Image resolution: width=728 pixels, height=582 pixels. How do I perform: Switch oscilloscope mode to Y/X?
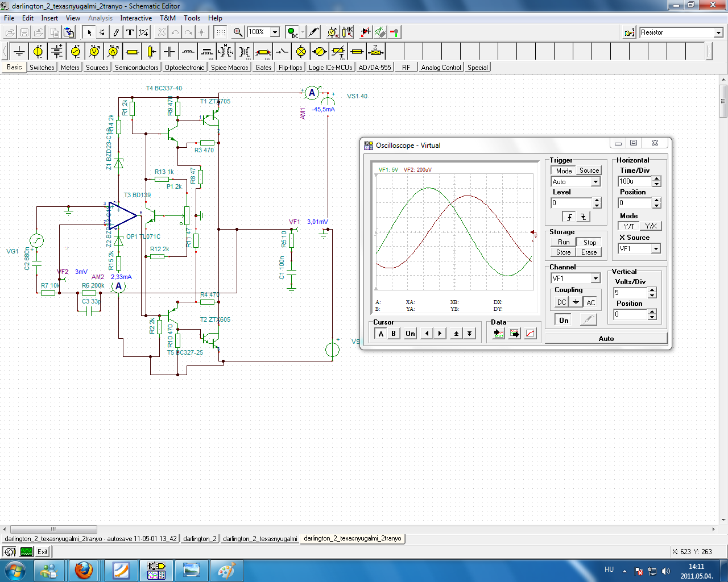click(x=651, y=226)
